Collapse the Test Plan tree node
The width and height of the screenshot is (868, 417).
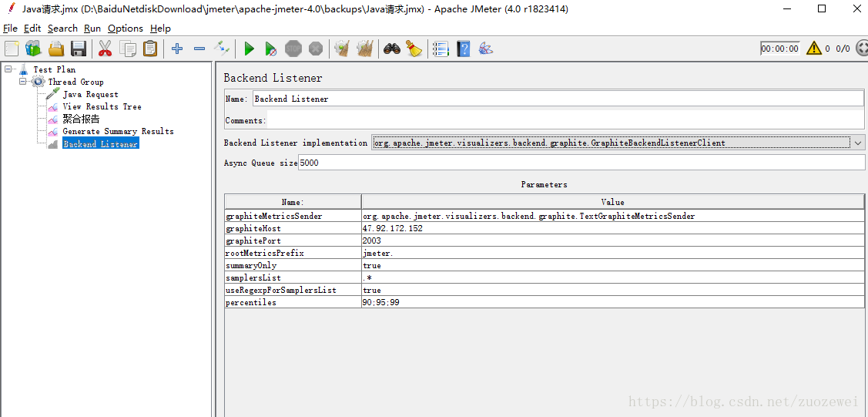(x=8, y=69)
